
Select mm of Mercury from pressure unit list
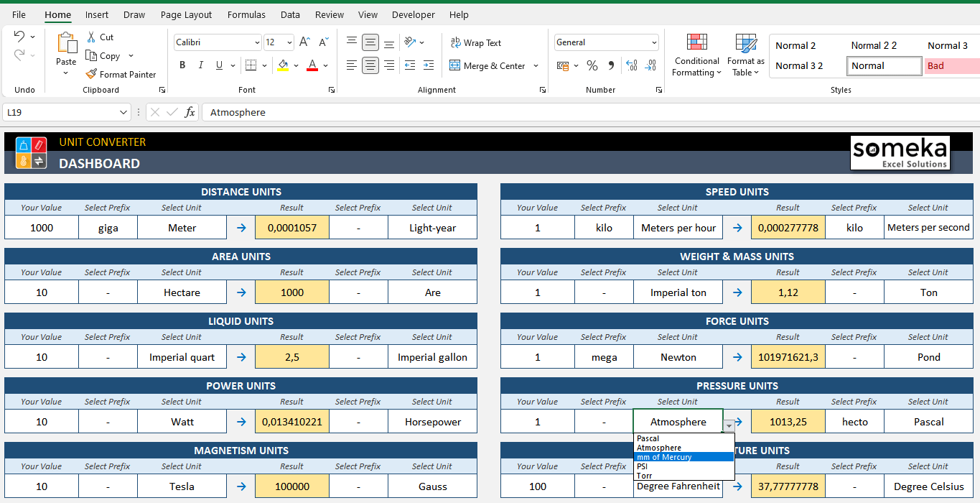(663, 457)
